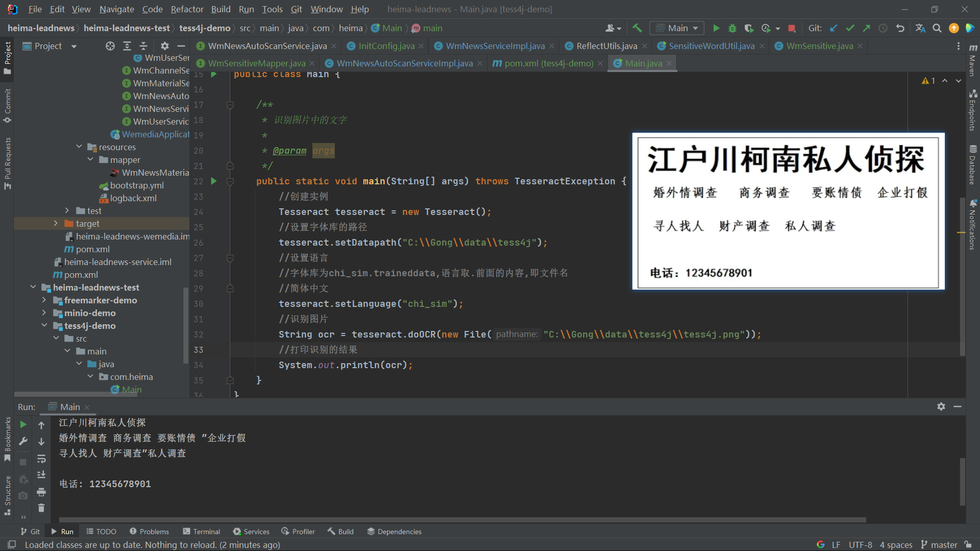Stop the running process with red square
Image resolution: width=980 pixels, height=551 pixels.
(x=792, y=28)
